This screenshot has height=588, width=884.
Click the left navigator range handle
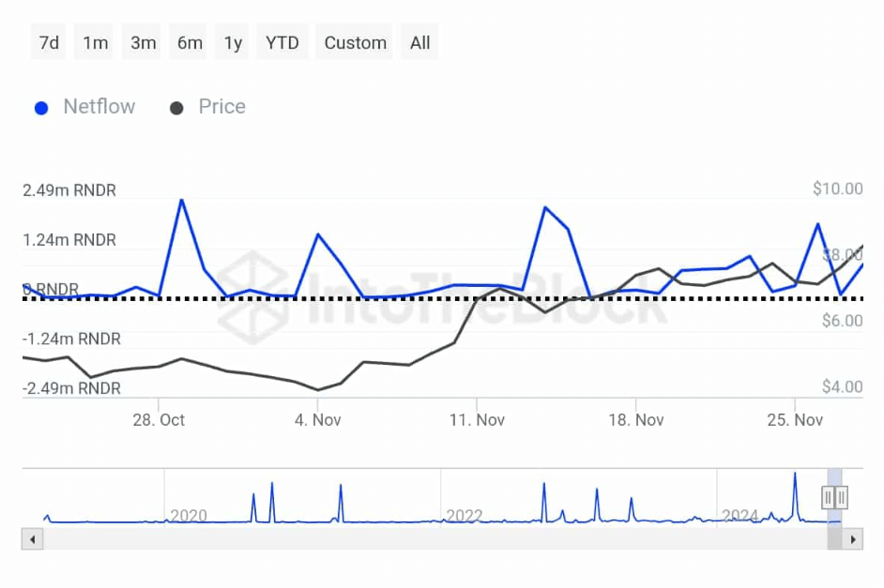click(x=828, y=498)
